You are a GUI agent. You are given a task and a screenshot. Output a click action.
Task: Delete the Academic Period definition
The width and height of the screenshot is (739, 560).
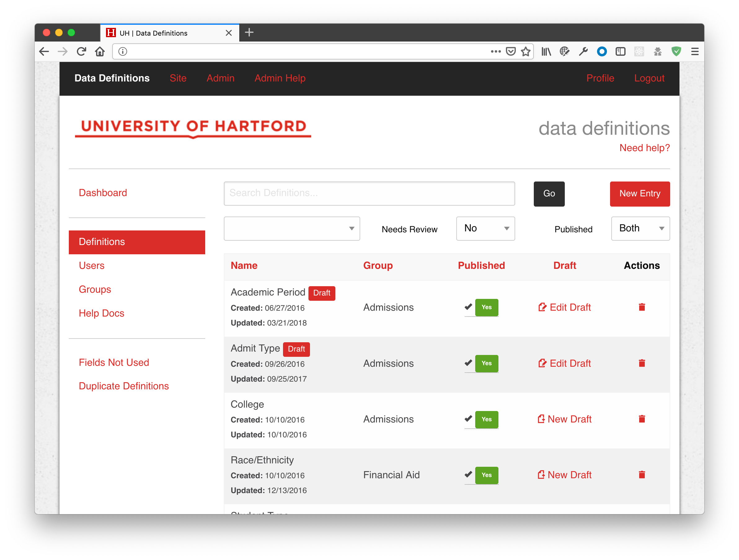(x=642, y=307)
